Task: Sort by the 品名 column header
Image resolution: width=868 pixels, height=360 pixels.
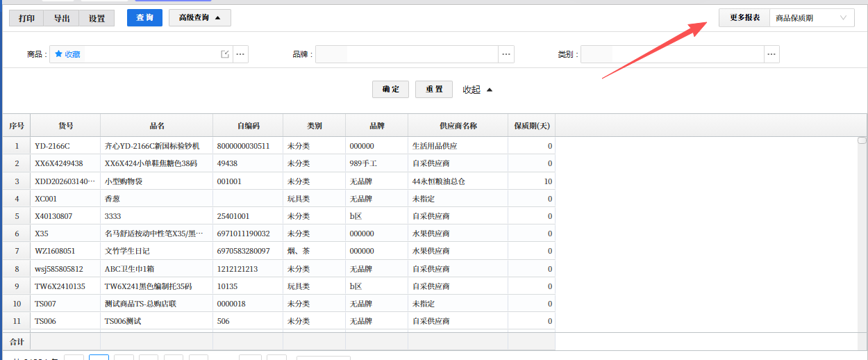Action: coord(157,126)
